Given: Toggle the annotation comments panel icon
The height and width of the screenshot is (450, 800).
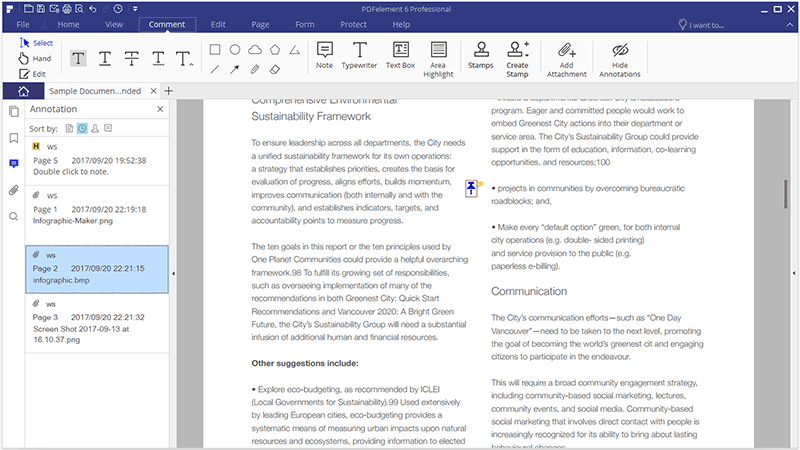Looking at the screenshot, I should click(x=14, y=164).
